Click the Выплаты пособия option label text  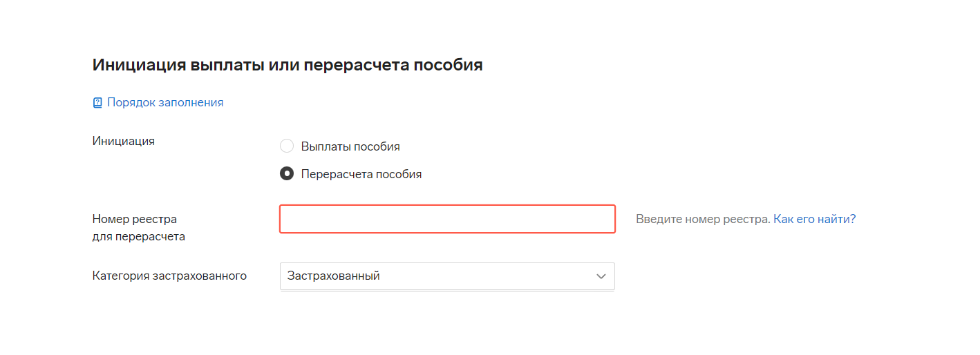350,146
